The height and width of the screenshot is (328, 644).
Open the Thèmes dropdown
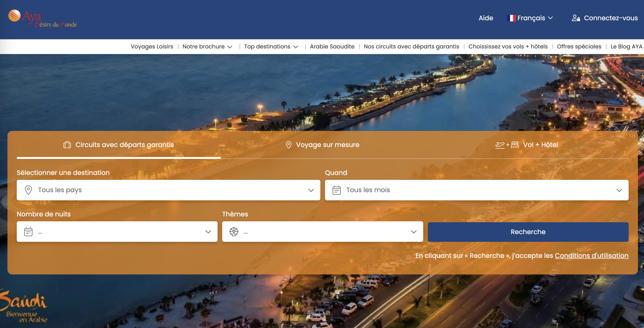pyautogui.click(x=322, y=232)
